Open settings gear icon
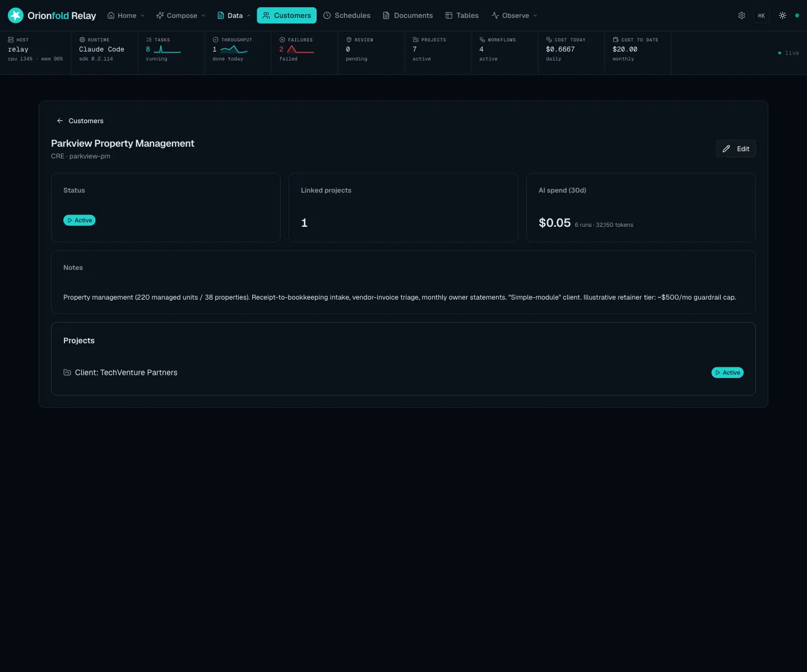 (741, 16)
